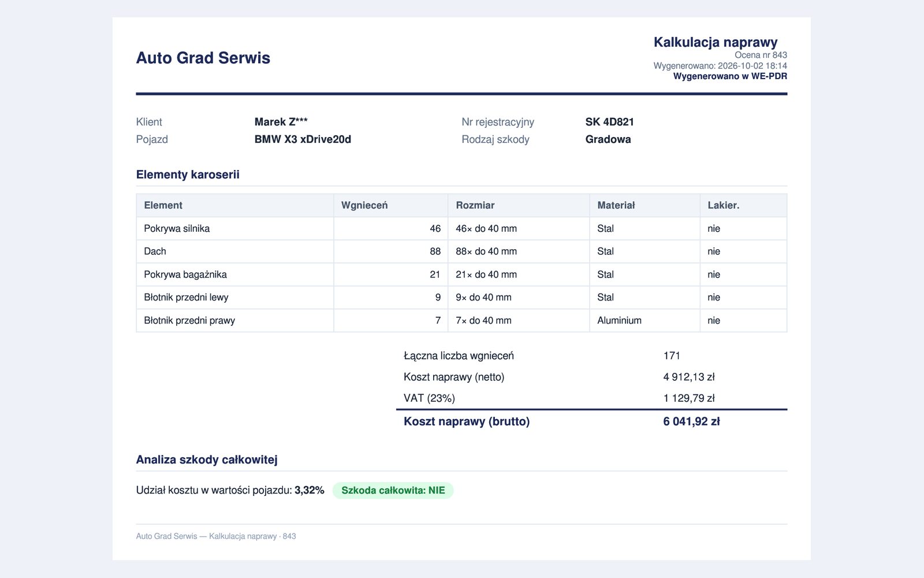Select VAT amount 1 129,79 zł
This screenshot has width=924, height=578.
[689, 398]
